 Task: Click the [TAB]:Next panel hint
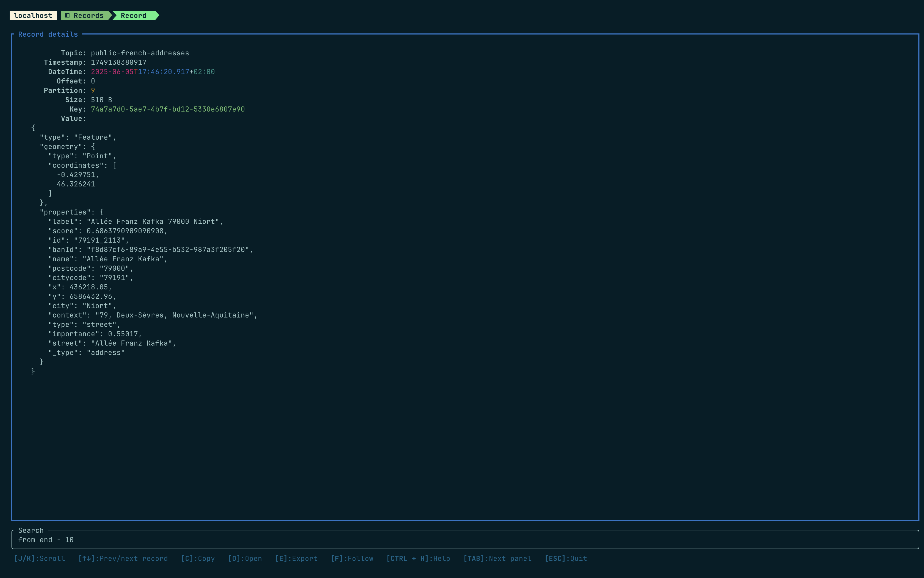click(497, 558)
